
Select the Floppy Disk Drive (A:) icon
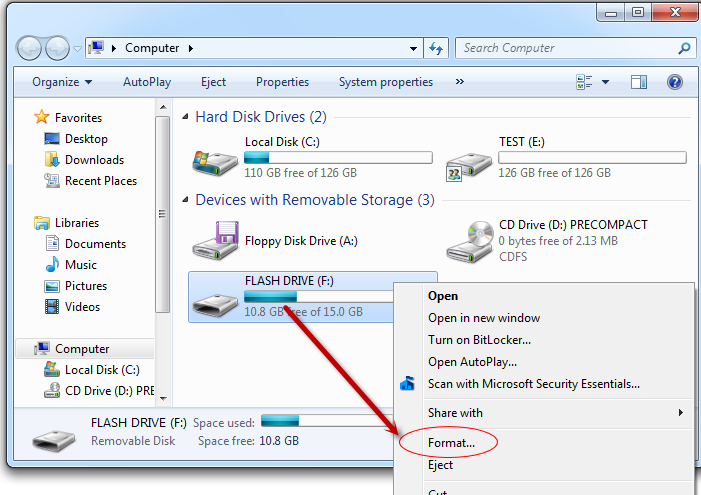(x=215, y=241)
